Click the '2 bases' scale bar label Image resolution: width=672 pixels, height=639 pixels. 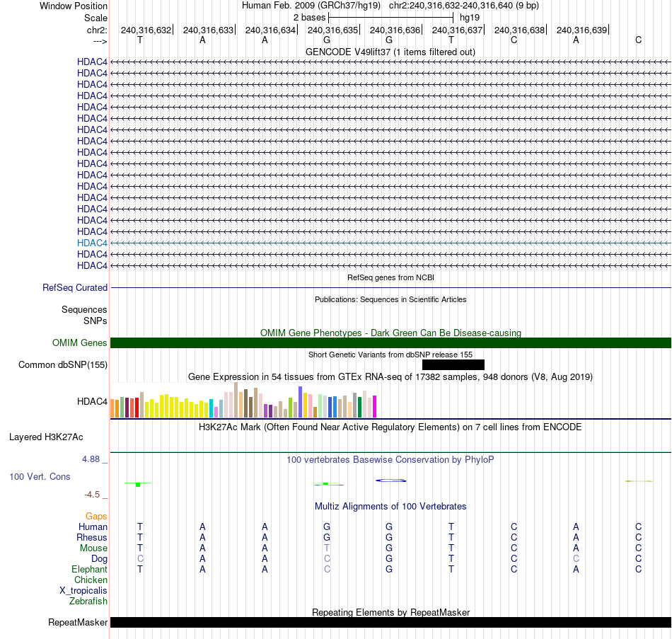[309, 18]
